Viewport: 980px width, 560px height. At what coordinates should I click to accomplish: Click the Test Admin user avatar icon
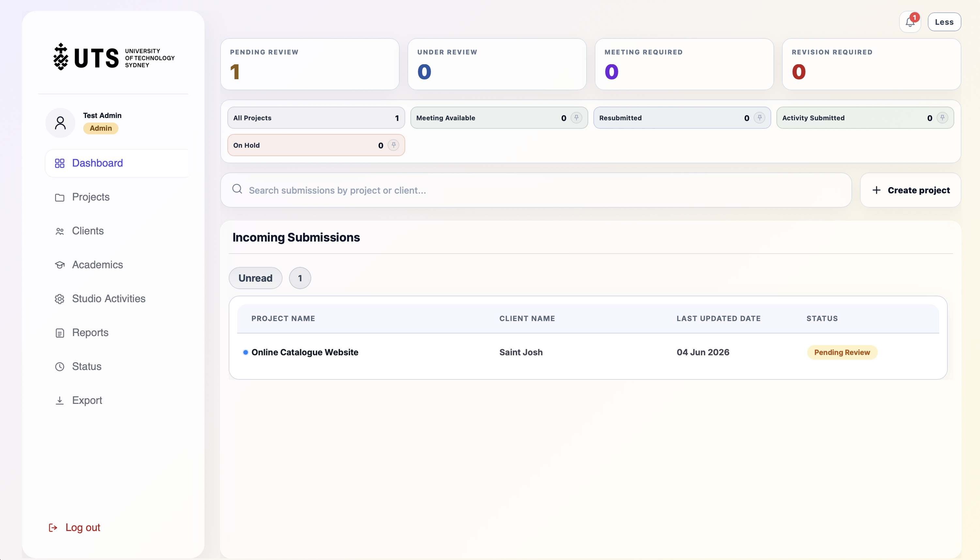click(60, 123)
